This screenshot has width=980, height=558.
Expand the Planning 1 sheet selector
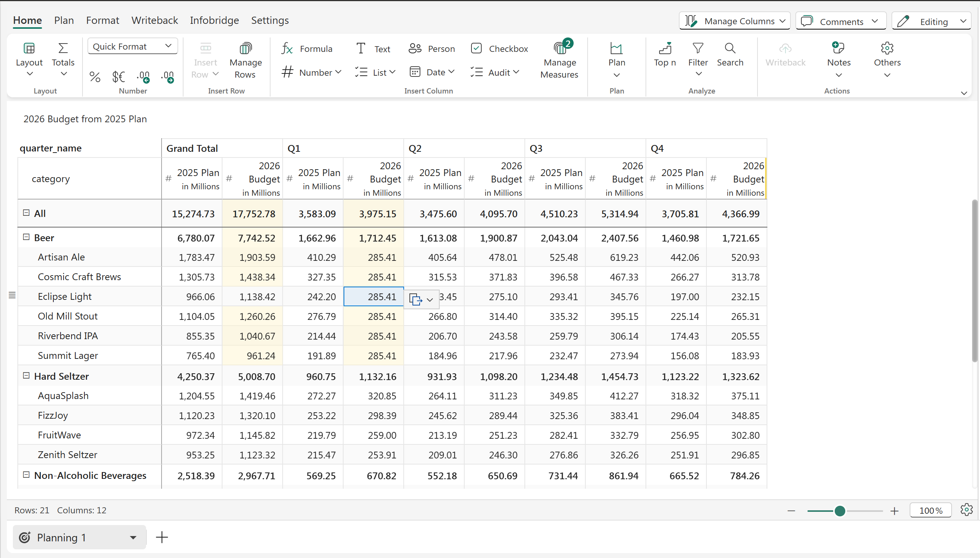coord(133,537)
